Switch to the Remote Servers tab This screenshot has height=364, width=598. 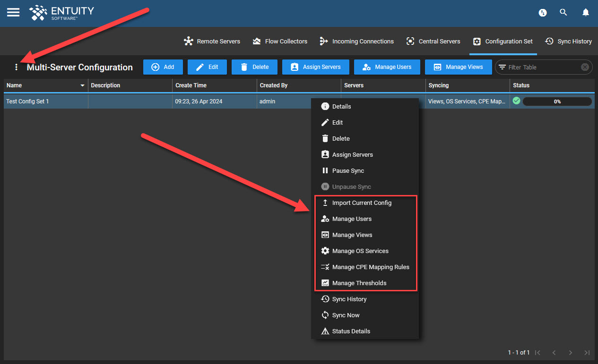point(212,42)
